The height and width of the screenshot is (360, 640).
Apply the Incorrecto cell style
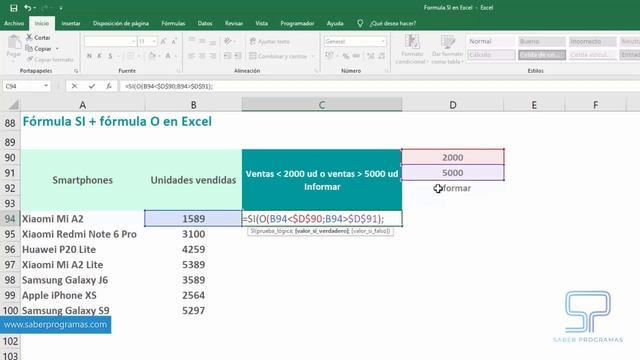[x=592, y=41]
